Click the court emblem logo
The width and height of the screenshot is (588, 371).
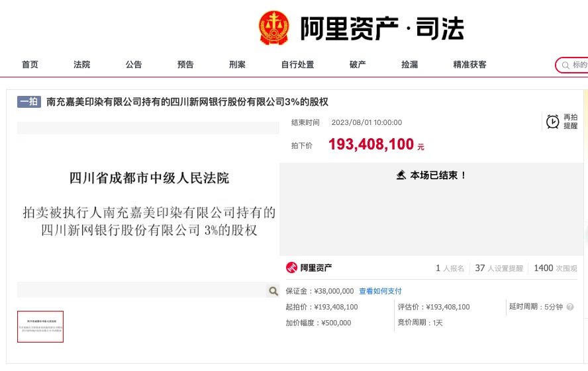coord(274,28)
